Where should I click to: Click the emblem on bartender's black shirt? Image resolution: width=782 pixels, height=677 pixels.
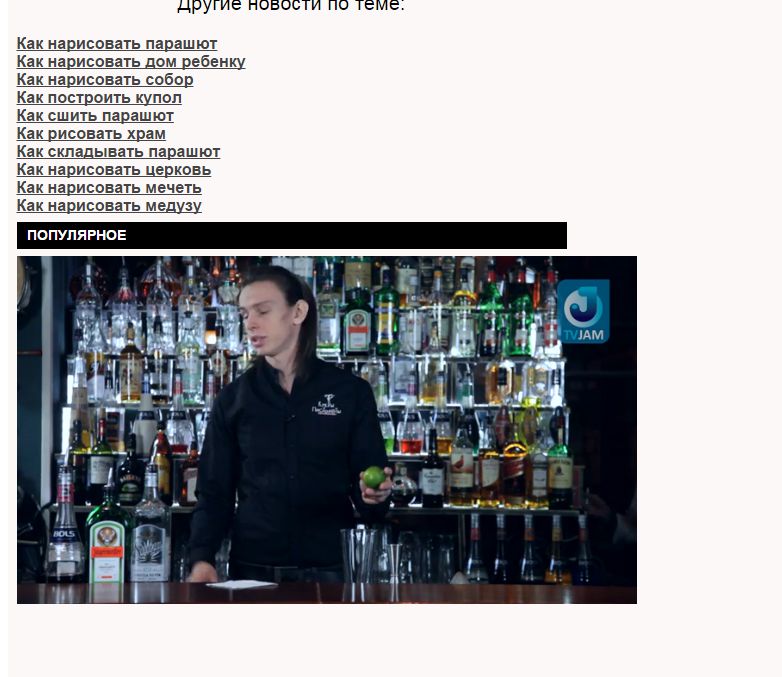[x=327, y=405]
